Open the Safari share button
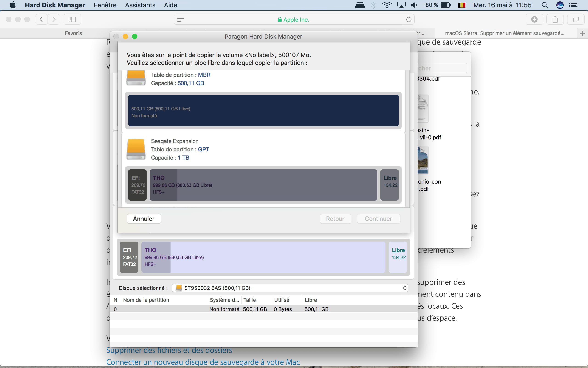The height and width of the screenshot is (368, 588). click(x=555, y=19)
